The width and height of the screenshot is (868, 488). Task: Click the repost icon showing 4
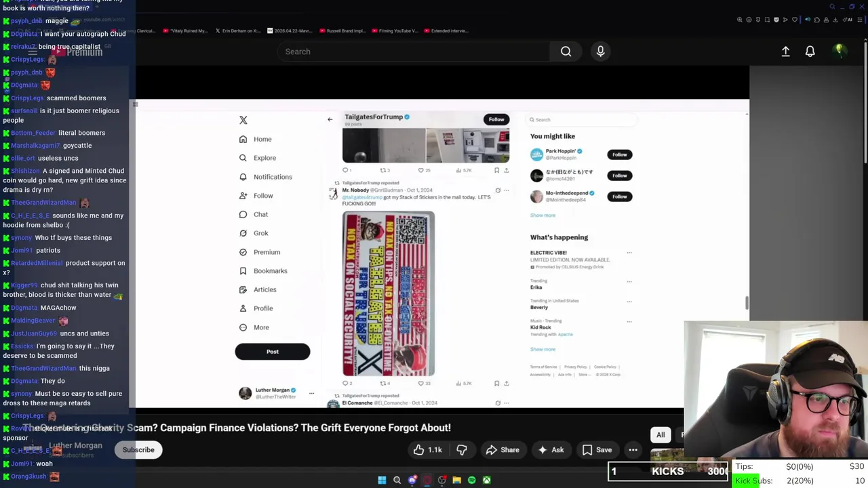tap(384, 384)
